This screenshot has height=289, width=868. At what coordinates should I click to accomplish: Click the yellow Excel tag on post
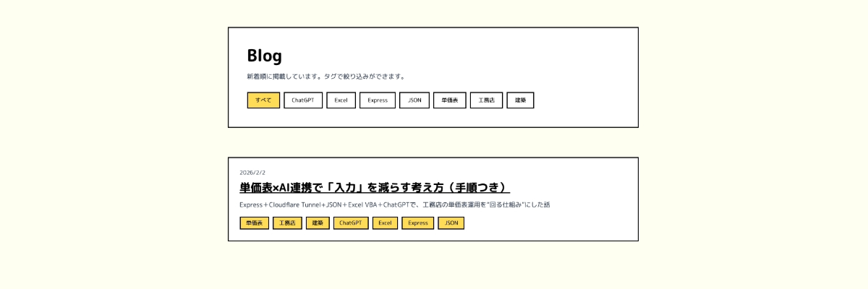(x=385, y=223)
